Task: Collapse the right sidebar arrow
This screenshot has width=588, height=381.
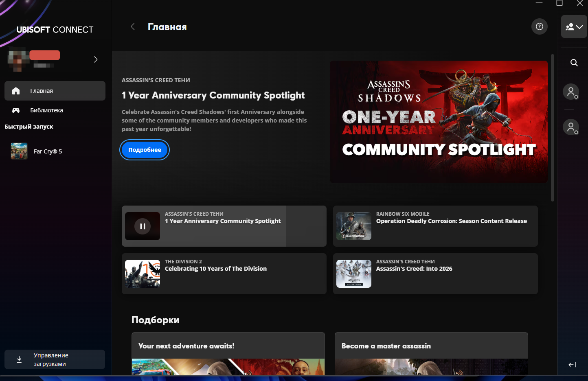Action: point(572,365)
